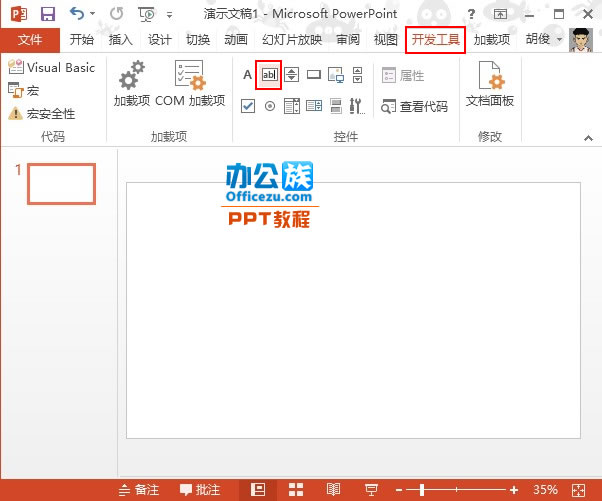This screenshot has height=501, width=602.
Task: Switch to the 幻灯片放映 tab
Action: [292, 40]
